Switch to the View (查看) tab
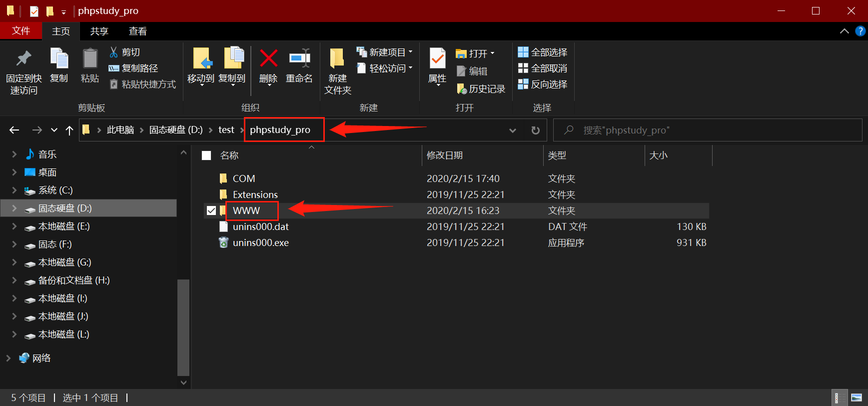Screen dimensions: 868x406 click(x=138, y=31)
